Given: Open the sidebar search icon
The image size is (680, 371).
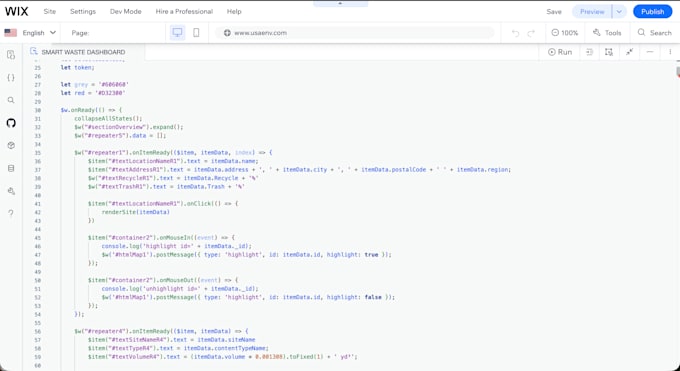Looking at the screenshot, I should click(11, 100).
